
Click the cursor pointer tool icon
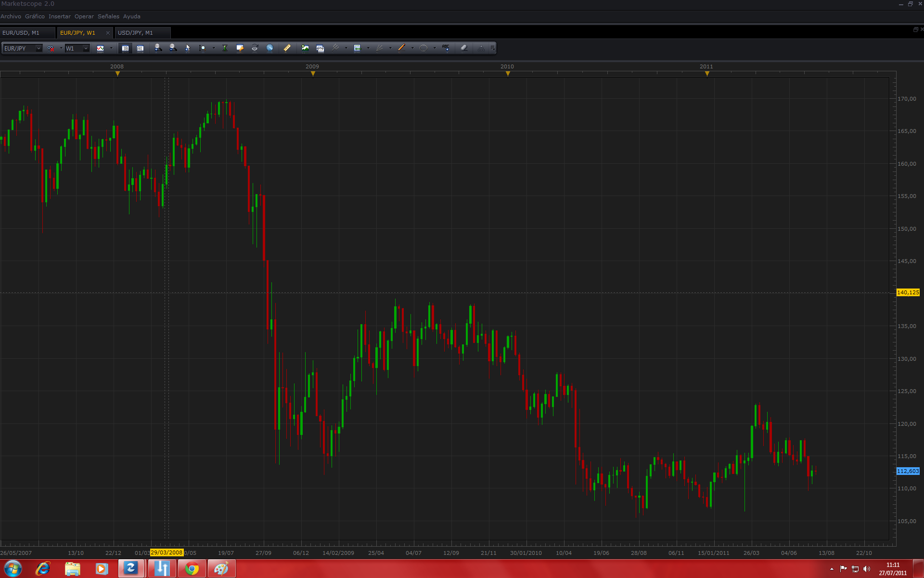(188, 48)
